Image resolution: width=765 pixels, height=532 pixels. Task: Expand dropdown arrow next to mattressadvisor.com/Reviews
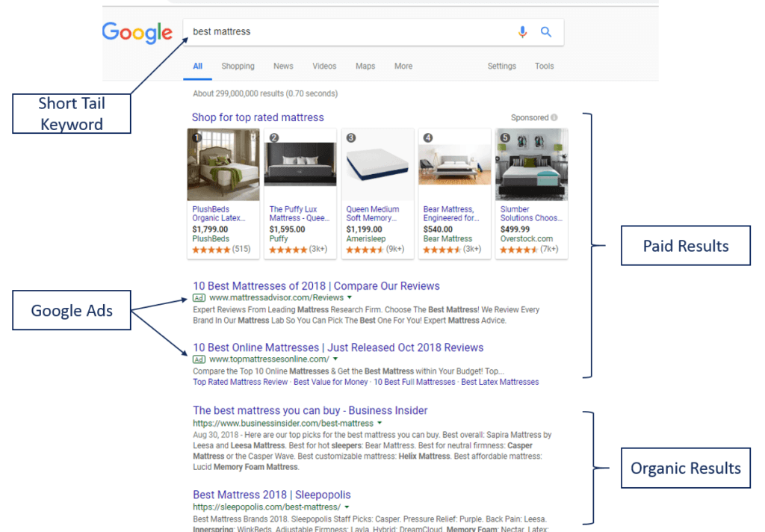point(350,297)
